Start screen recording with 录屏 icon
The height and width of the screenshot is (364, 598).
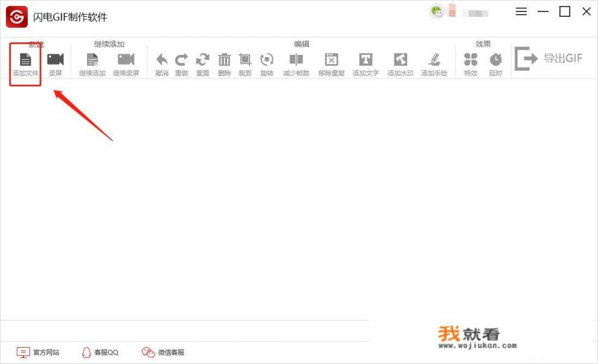point(56,60)
